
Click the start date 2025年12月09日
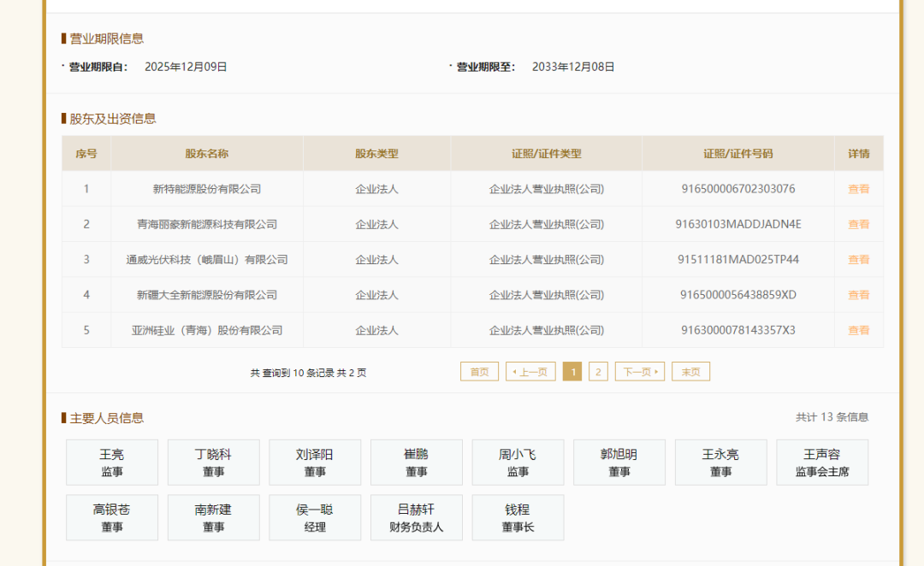tap(186, 68)
